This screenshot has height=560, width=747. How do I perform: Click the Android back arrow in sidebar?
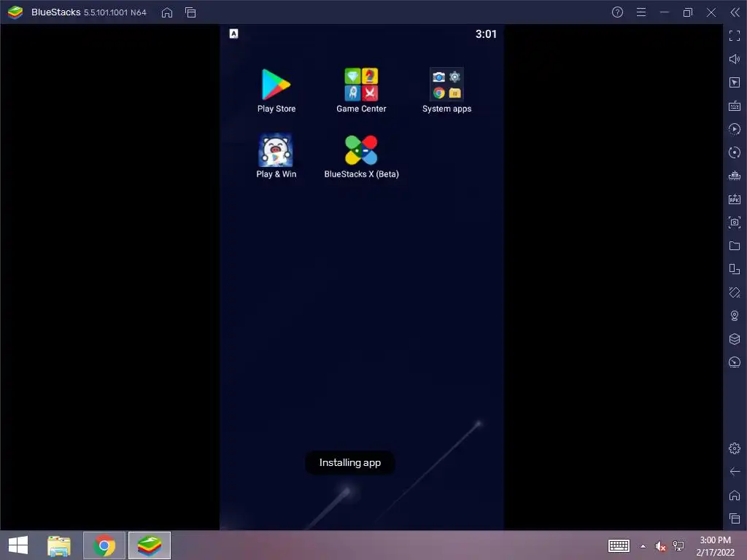735,472
